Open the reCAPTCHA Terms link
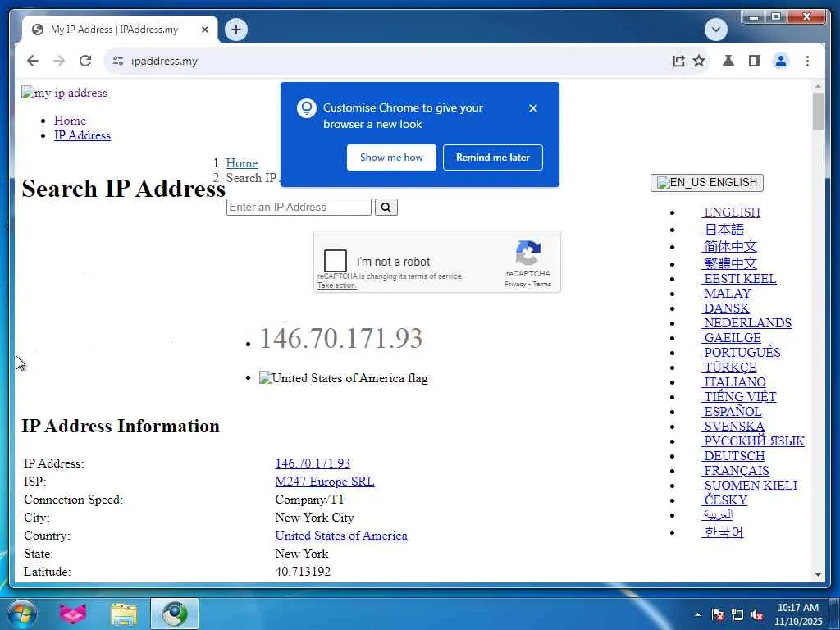 point(541,285)
